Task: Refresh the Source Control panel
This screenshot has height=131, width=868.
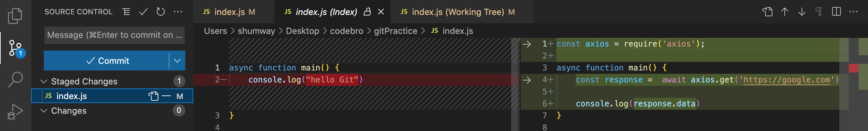Action: pos(160,12)
